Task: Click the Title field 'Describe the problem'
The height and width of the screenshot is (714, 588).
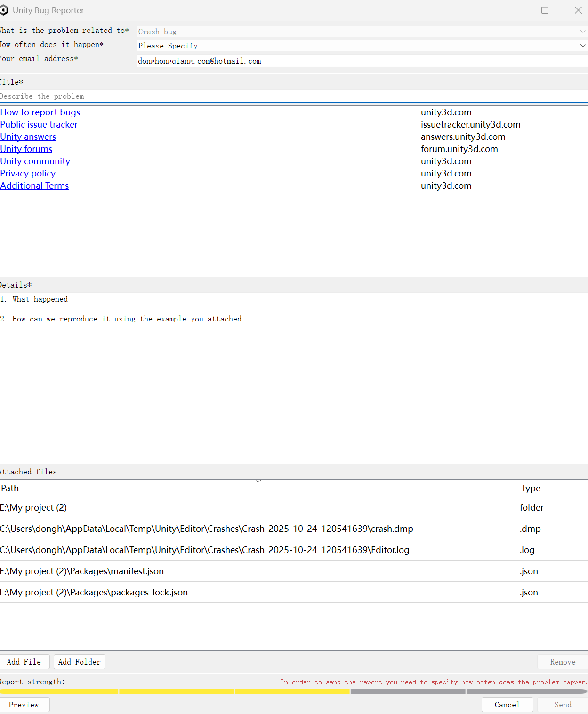Action: pyautogui.click(x=294, y=96)
